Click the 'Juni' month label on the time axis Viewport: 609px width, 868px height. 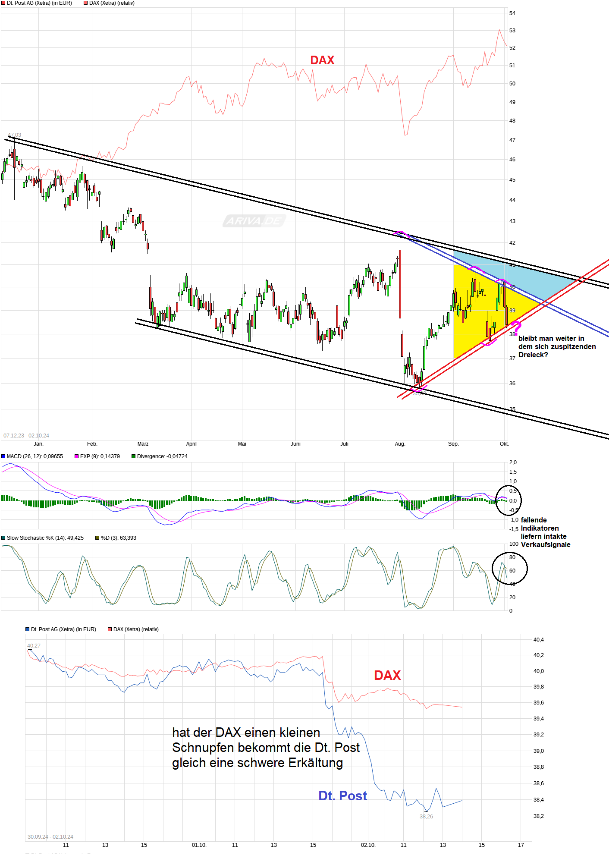[x=295, y=444]
